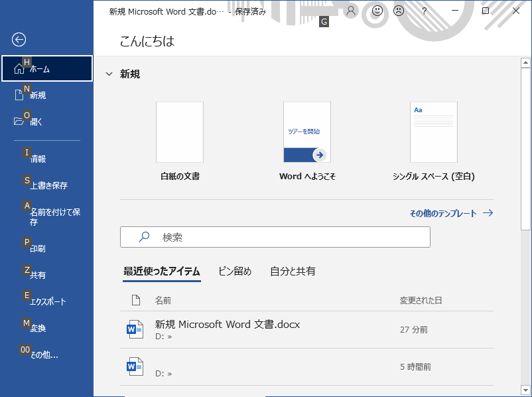Image resolution: width=532 pixels, height=397 pixels.
Task: Click the 開く folder icon in sidebar
Action: [19, 121]
